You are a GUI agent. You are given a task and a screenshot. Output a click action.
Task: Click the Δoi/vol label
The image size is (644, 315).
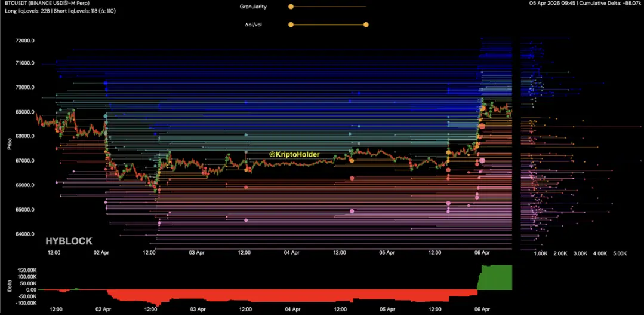(x=252, y=25)
